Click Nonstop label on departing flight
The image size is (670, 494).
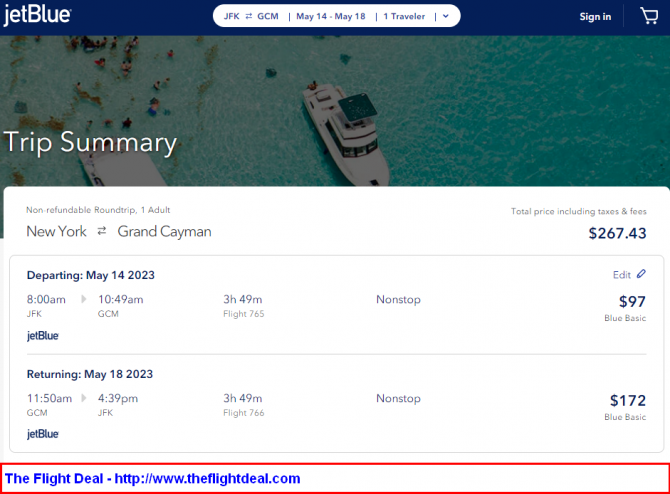(398, 300)
